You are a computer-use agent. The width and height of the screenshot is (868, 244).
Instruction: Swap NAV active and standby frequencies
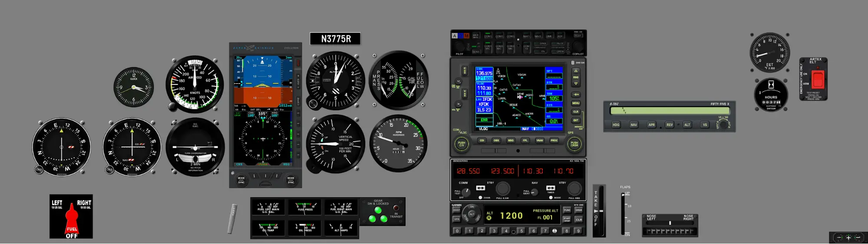pyautogui.click(x=551, y=188)
